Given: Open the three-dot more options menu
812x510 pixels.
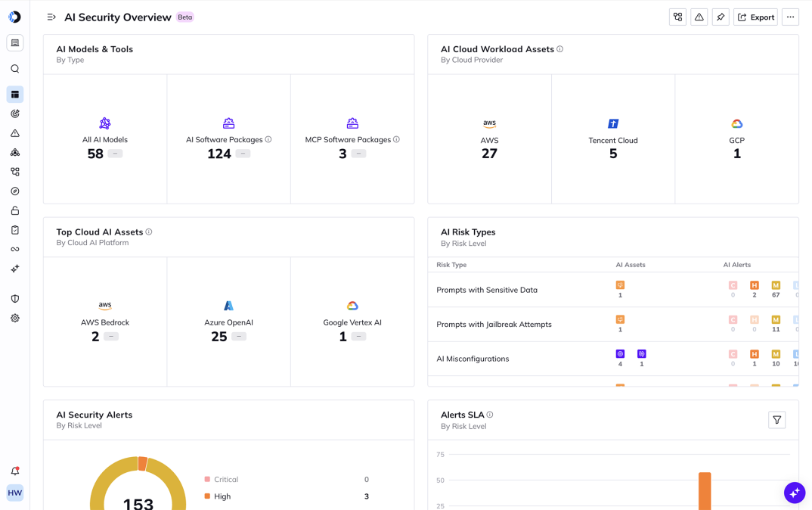Looking at the screenshot, I should (790, 17).
